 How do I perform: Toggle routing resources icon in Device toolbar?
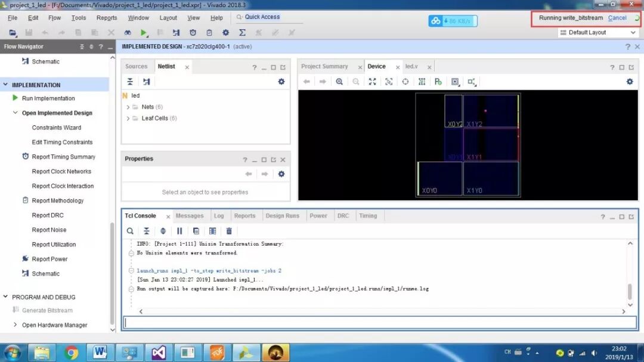pyautogui.click(x=422, y=81)
